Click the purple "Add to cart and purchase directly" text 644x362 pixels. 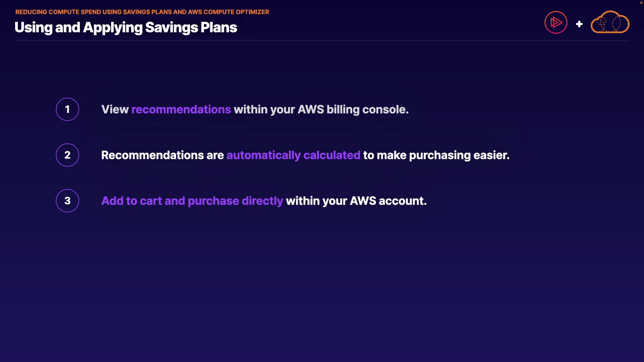pyautogui.click(x=192, y=201)
